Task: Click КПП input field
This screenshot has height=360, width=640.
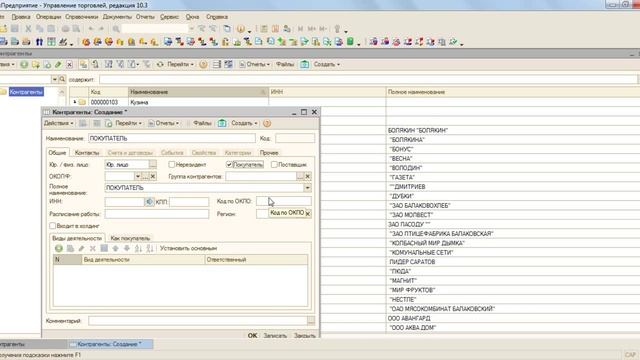Action: point(189,202)
